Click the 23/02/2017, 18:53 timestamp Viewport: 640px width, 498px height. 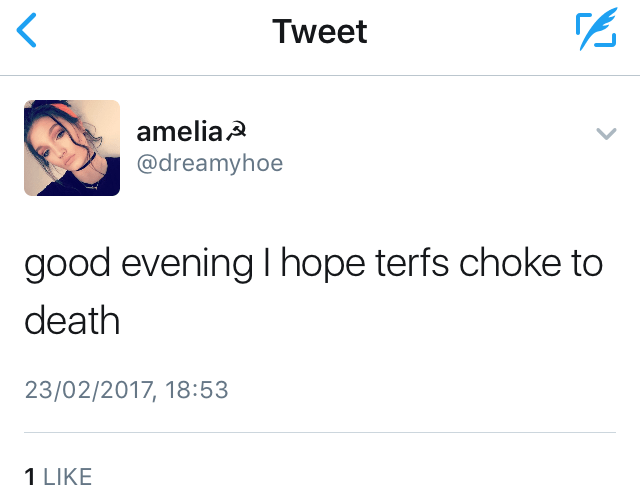[126, 389]
